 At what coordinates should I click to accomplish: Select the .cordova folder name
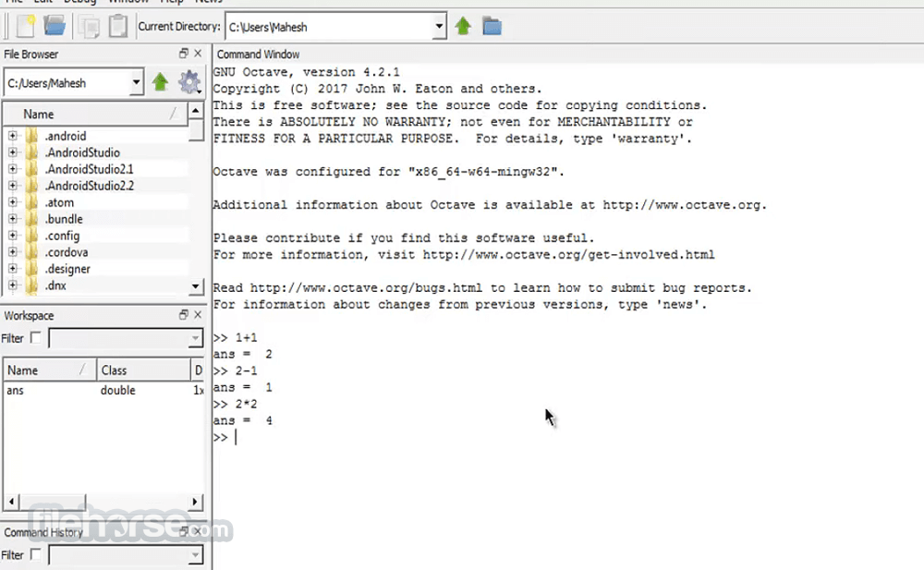[67, 252]
